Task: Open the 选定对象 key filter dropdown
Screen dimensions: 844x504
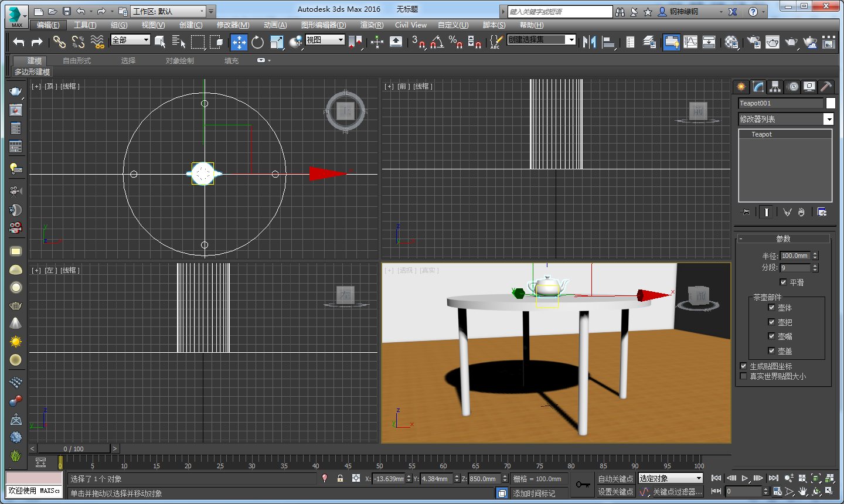Action: tap(670, 479)
